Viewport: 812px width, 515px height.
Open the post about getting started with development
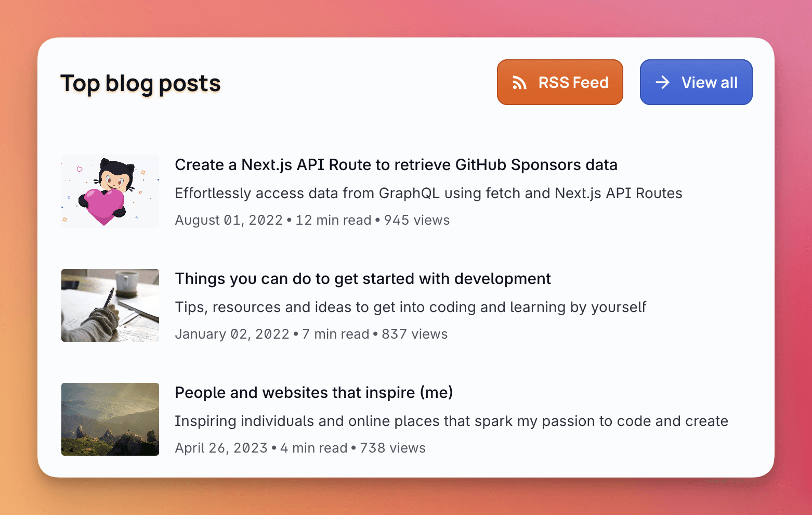pos(362,278)
